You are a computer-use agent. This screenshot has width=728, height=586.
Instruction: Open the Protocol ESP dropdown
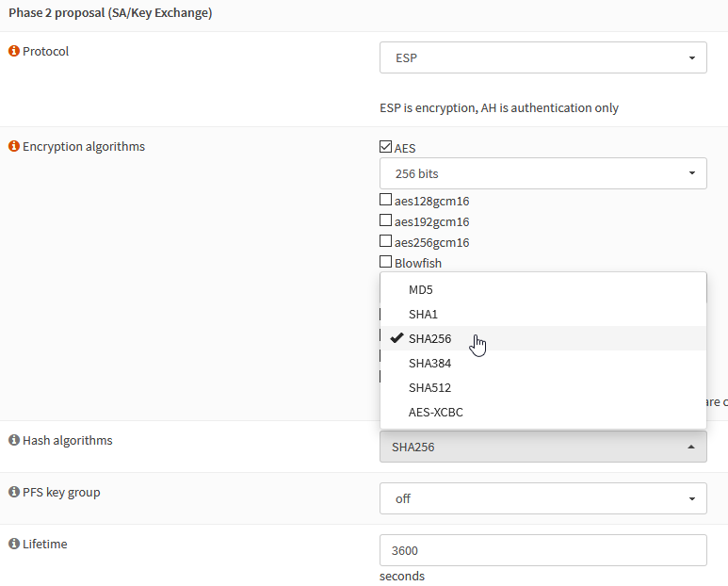[x=542, y=57]
